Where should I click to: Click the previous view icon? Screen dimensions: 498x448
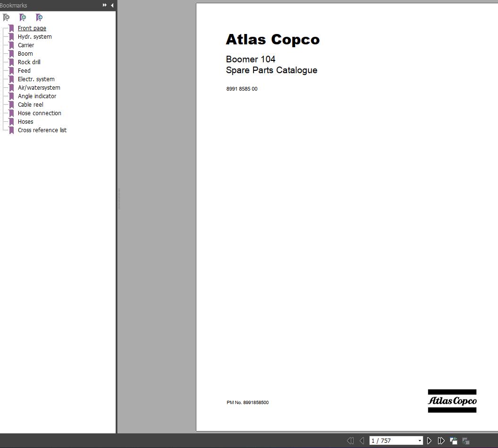[454, 440]
